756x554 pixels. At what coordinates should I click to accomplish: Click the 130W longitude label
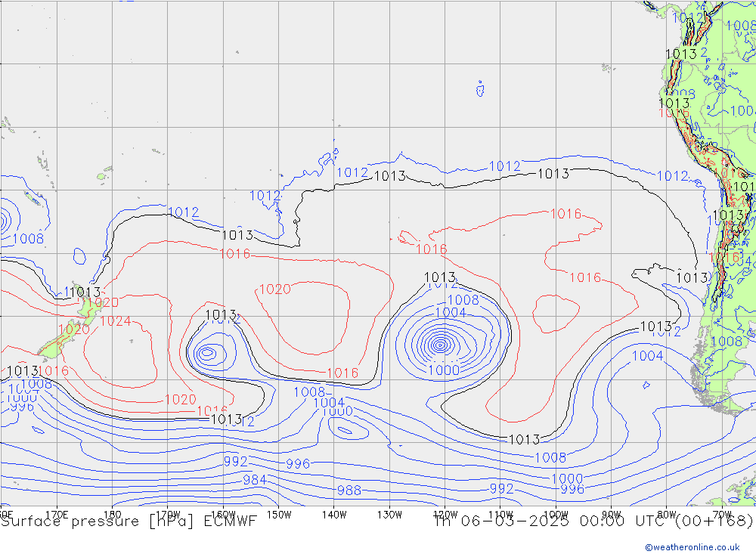coord(389,515)
